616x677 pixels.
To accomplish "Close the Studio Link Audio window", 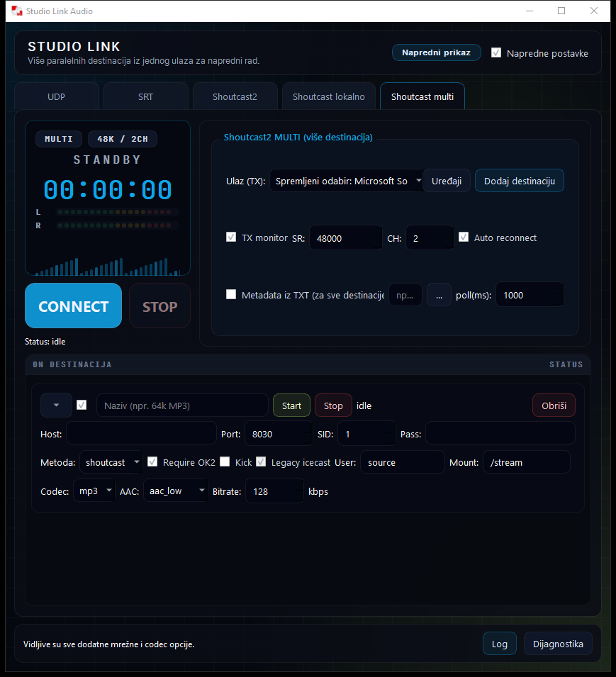I will [594, 11].
